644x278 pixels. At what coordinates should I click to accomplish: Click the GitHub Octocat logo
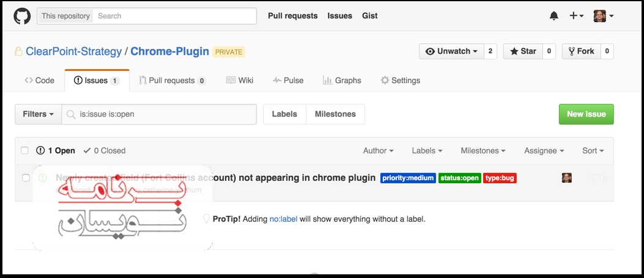click(22, 16)
